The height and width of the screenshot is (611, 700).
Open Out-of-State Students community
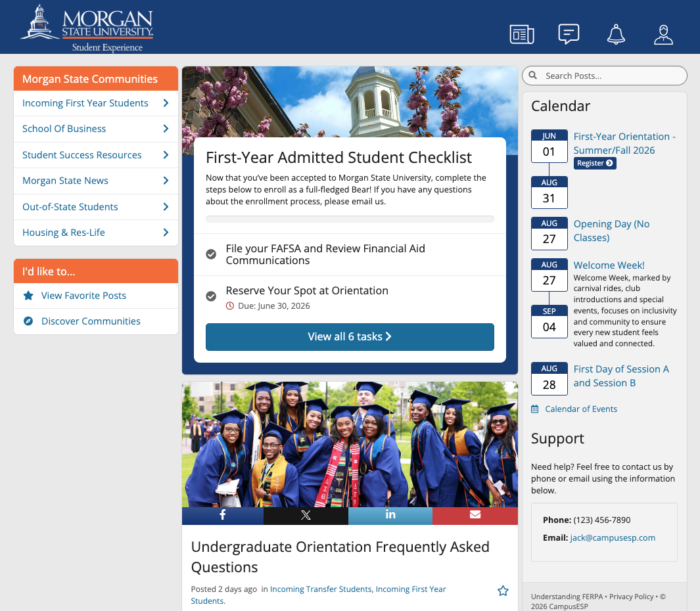pyautogui.click(x=70, y=207)
